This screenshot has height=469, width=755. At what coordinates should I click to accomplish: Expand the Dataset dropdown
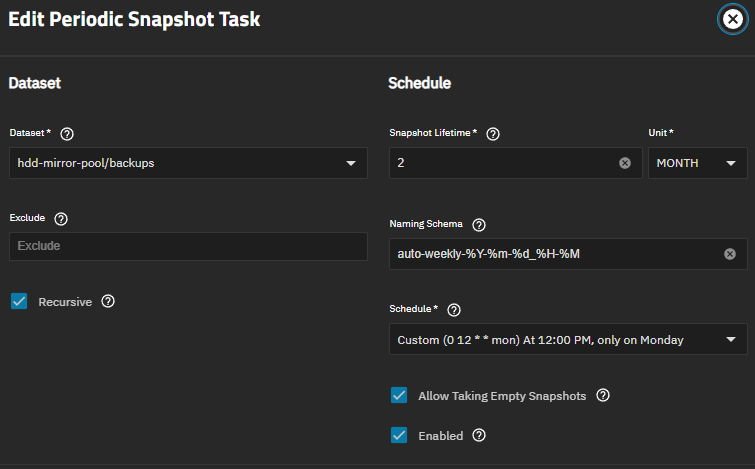[188, 163]
